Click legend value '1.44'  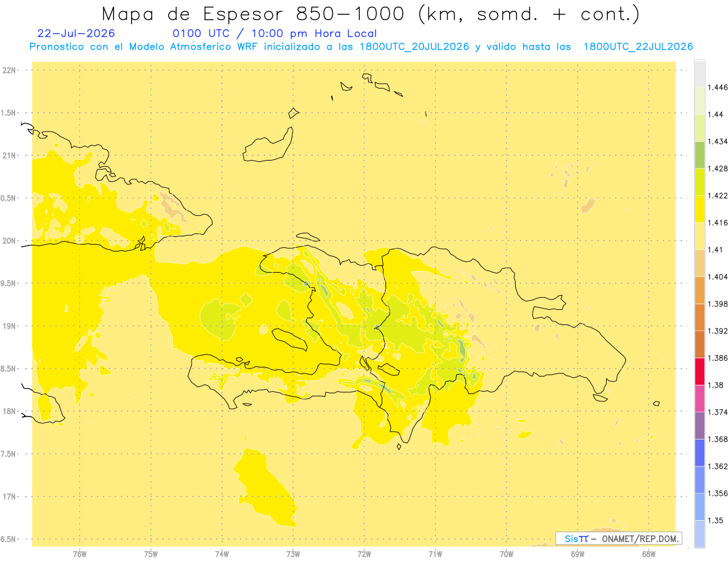pyautogui.click(x=716, y=115)
